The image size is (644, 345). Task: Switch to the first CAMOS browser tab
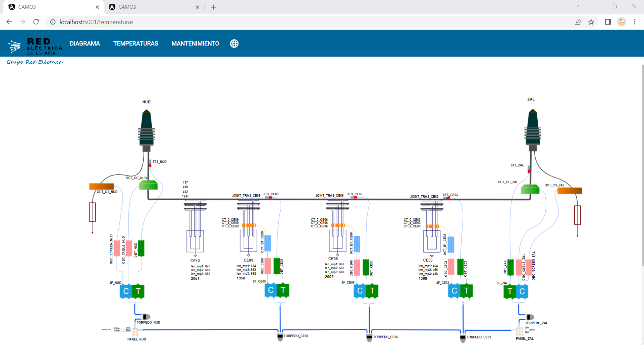coord(54,7)
